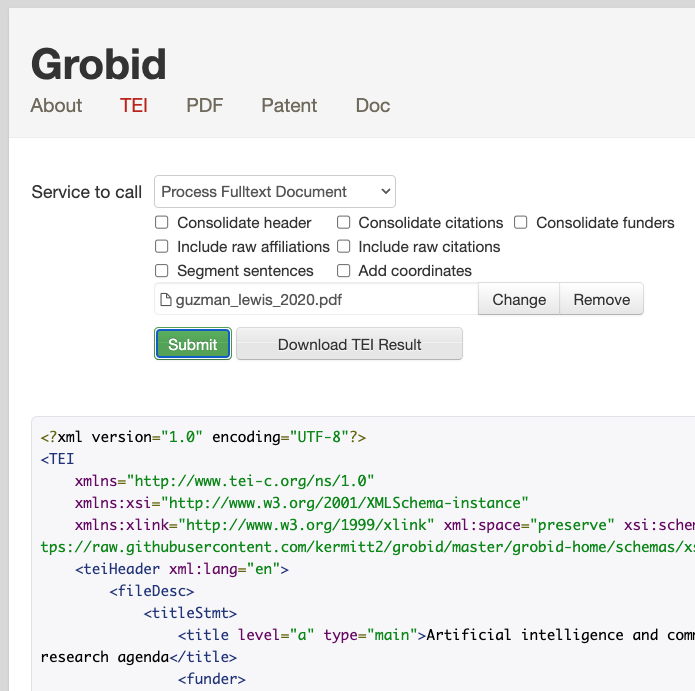Enable Add coordinates checkbox

[343, 271]
